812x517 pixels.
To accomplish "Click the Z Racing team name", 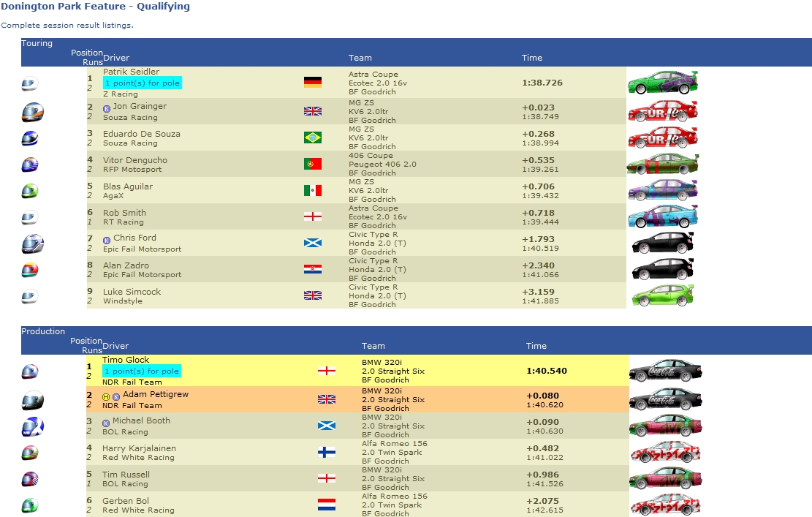I will click(120, 94).
